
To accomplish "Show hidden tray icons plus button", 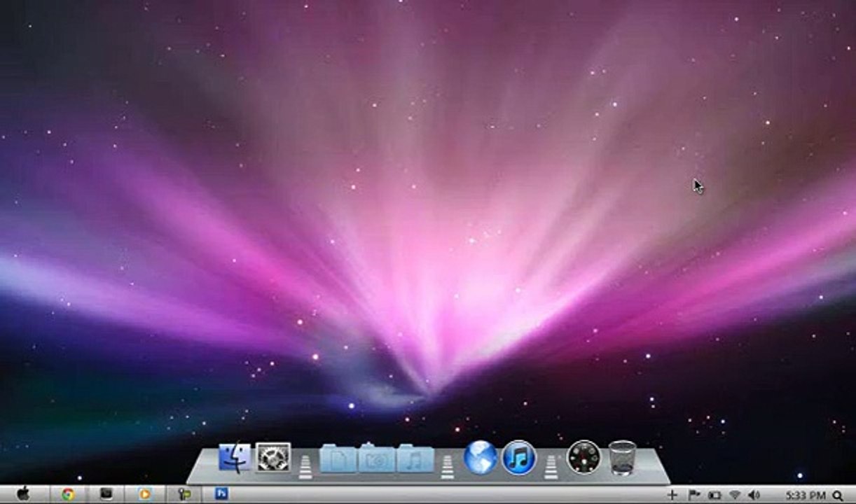I will click(x=672, y=495).
